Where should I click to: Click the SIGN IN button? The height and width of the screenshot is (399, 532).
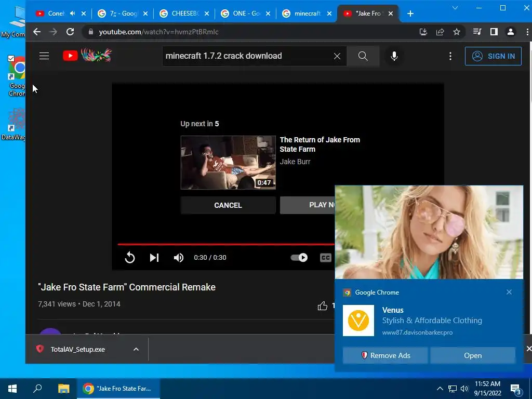[x=493, y=56]
